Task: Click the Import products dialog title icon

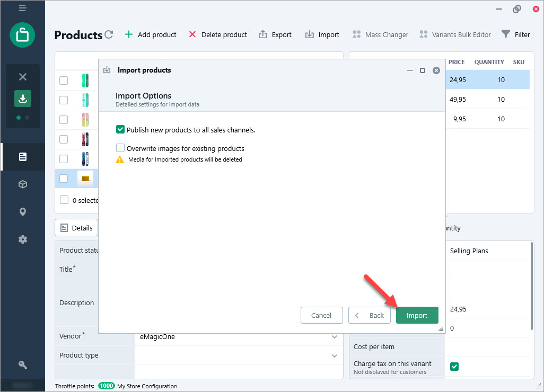Action: coord(107,70)
